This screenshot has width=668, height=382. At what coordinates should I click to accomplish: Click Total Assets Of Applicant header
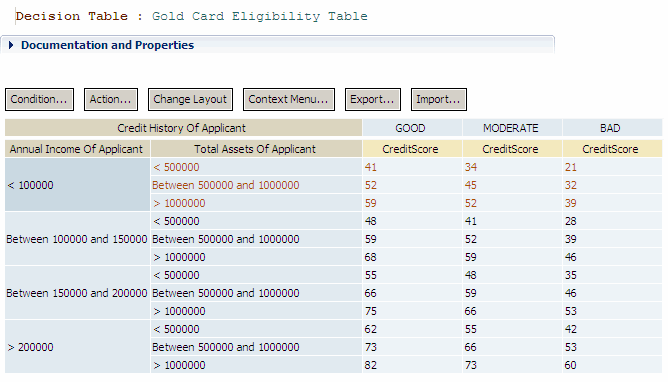click(x=256, y=149)
